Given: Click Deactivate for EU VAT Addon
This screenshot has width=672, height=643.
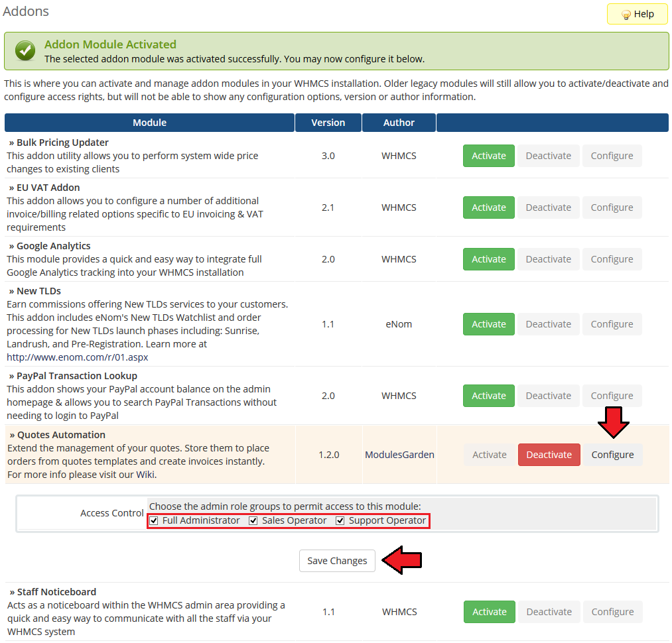Looking at the screenshot, I should [x=548, y=207].
